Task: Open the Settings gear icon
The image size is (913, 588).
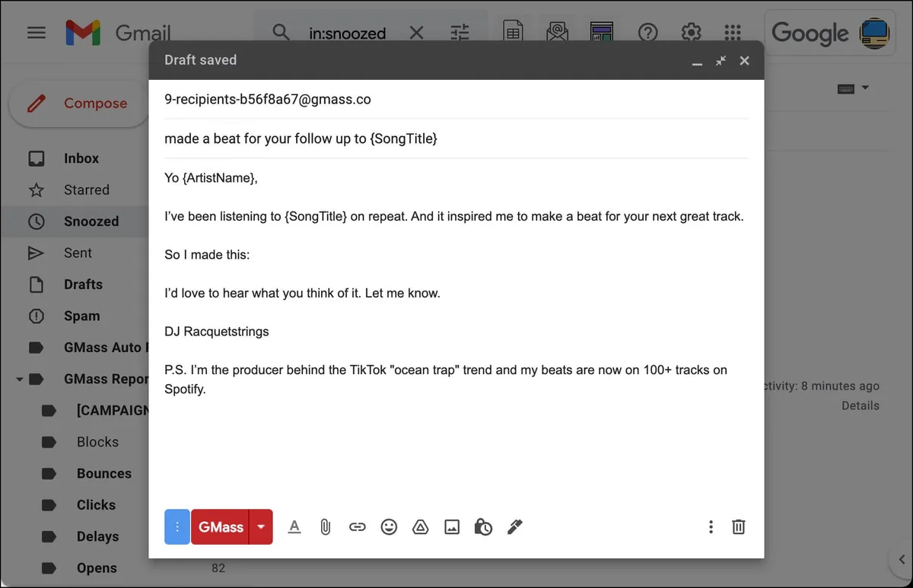Action: (691, 33)
